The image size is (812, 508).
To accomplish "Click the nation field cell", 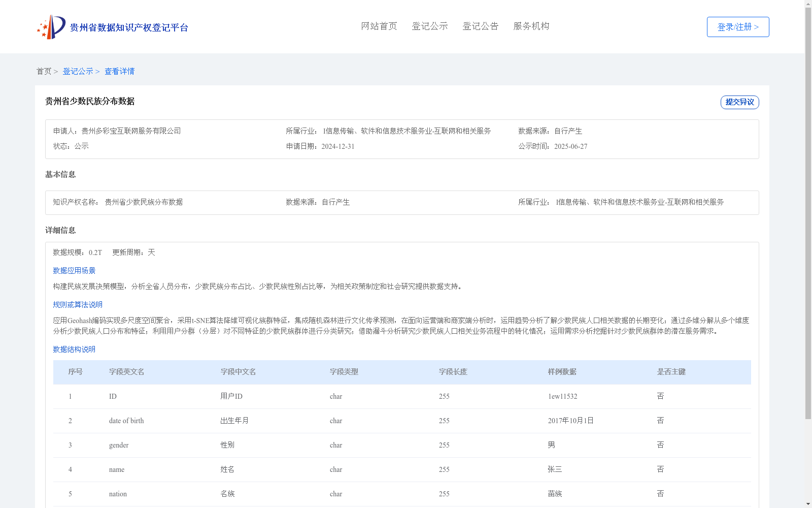I will click(x=118, y=494).
